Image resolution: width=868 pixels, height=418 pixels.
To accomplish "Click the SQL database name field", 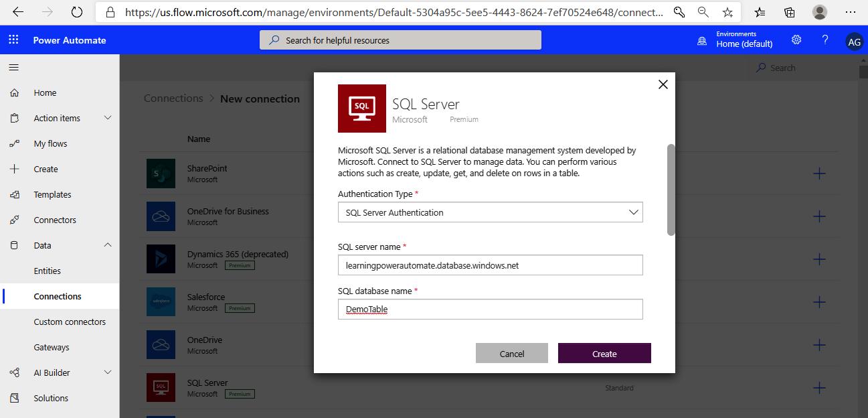I will pos(491,309).
